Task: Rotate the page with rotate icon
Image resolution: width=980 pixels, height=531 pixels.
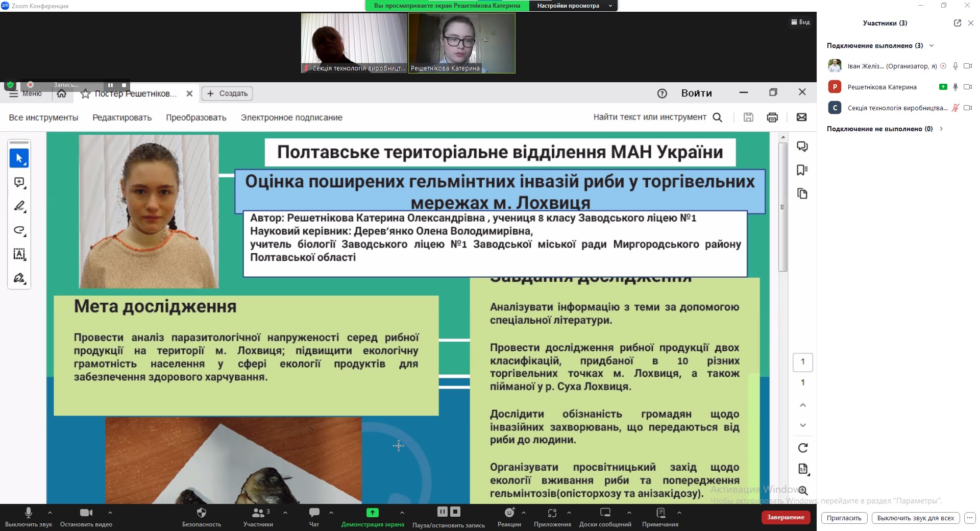Action: coord(803,448)
